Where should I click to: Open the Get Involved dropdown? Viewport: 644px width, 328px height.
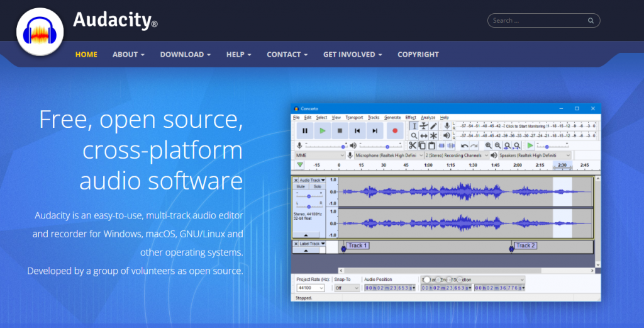click(352, 54)
